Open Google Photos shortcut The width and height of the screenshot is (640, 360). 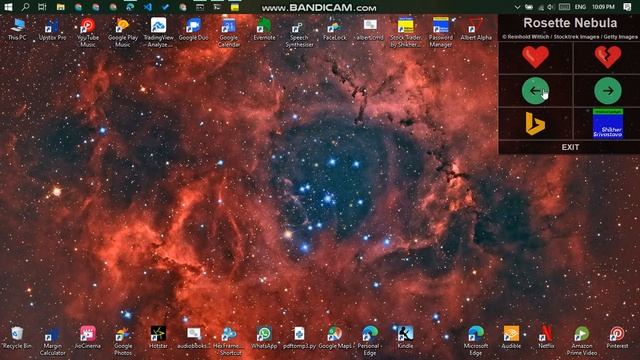[x=123, y=341]
